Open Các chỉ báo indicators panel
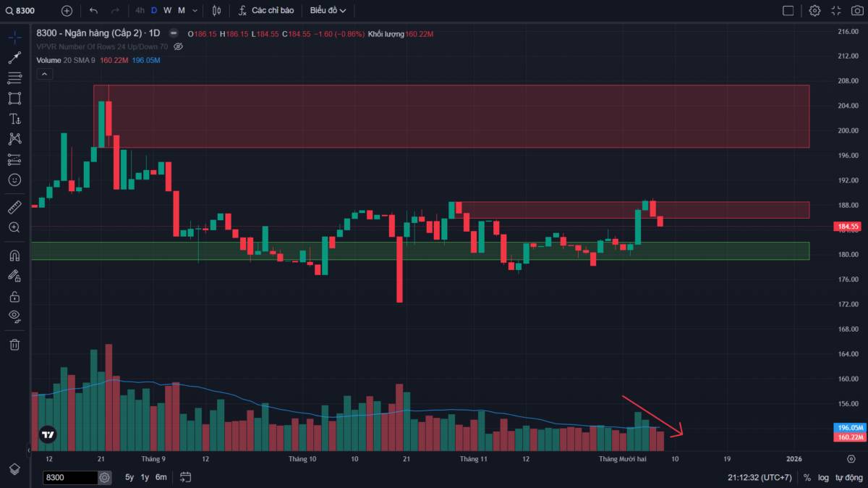Image resolution: width=868 pixels, height=488 pixels. point(265,11)
